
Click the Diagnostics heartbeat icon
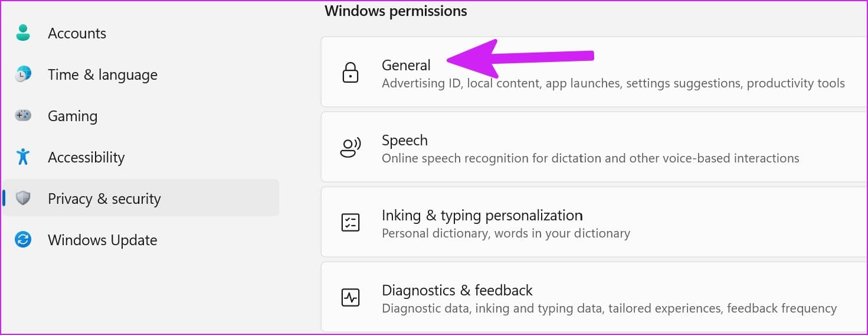351,298
